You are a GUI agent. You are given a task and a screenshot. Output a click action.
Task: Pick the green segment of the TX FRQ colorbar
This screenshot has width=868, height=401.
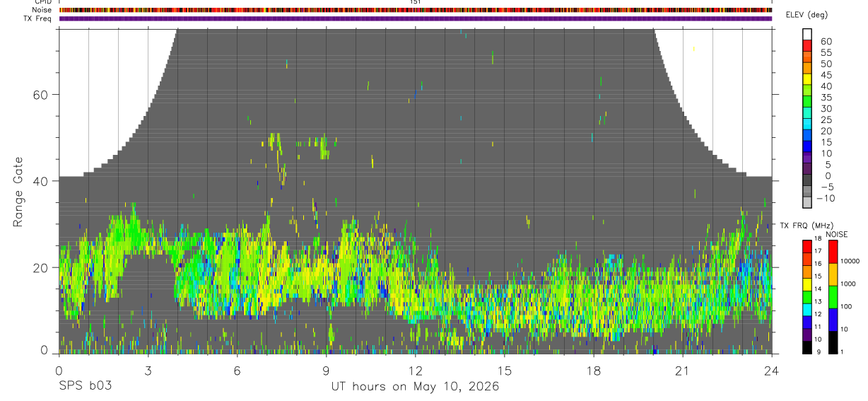point(807,297)
